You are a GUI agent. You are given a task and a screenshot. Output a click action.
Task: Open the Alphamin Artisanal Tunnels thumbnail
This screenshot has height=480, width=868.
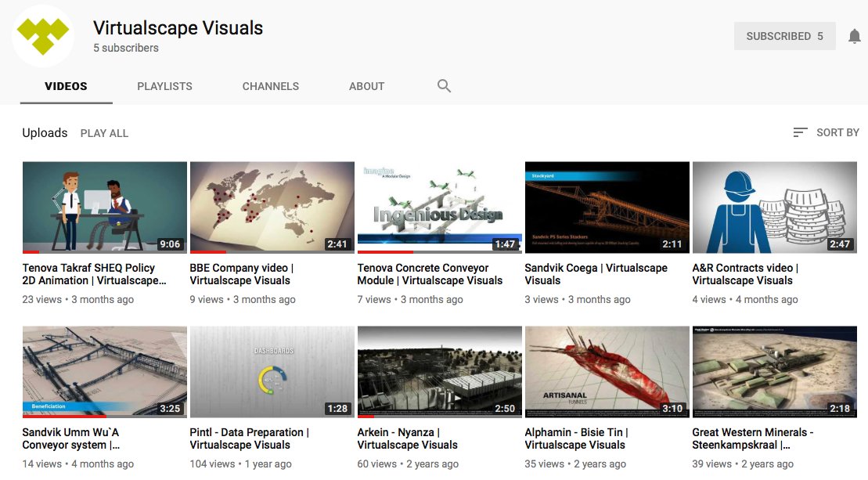click(607, 372)
